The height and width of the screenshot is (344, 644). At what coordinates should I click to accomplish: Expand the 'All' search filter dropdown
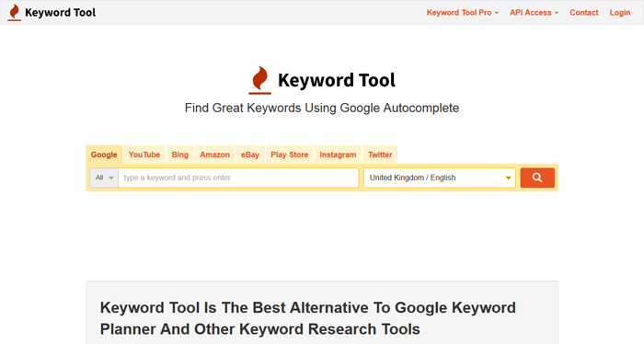[x=104, y=178]
